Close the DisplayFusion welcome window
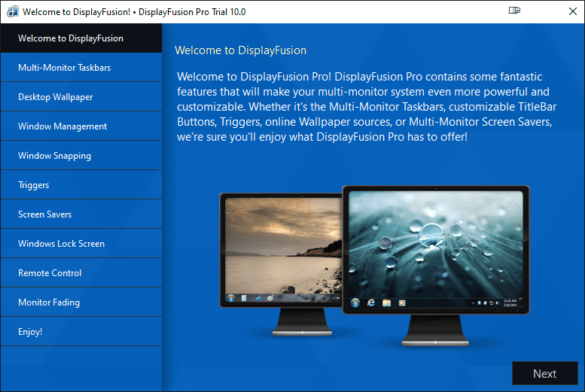Screen dimensions: 585x392 (573, 11)
